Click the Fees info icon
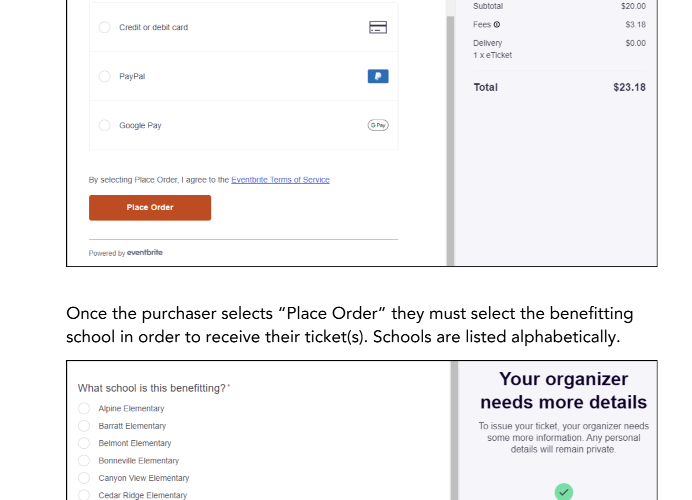Image resolution: width=692 pixels, height=500 pixels. pos(496,25)
